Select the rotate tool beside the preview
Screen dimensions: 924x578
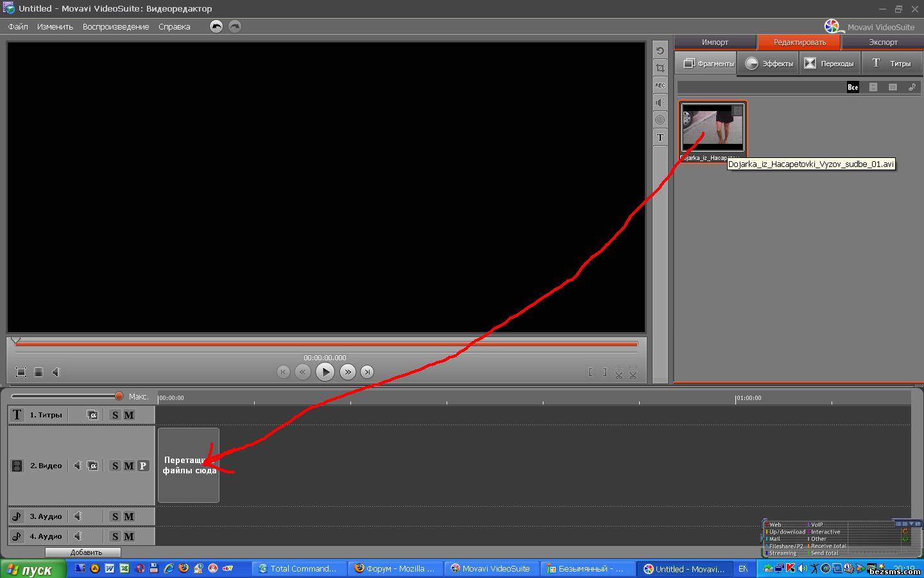660,51
